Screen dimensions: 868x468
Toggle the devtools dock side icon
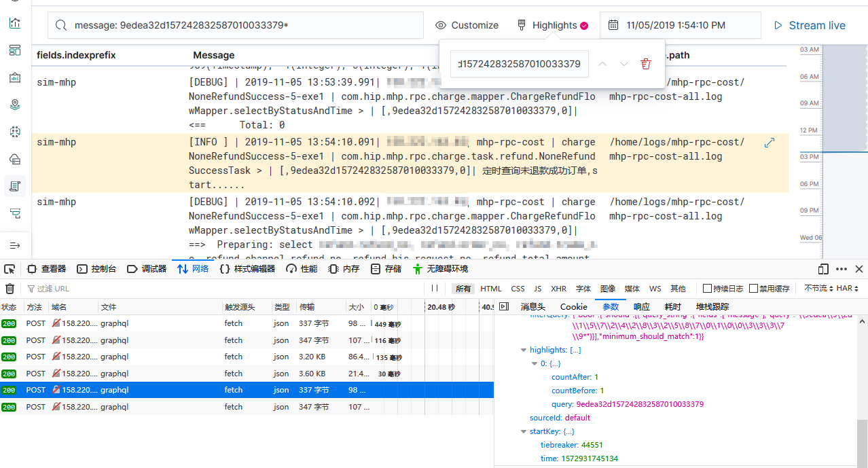click(x=823, y=269)
